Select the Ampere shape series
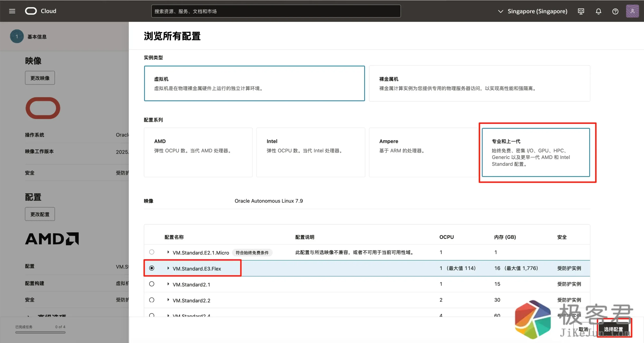Image resolution: width=644 pixels, height=343 pixels. (423, 152)
